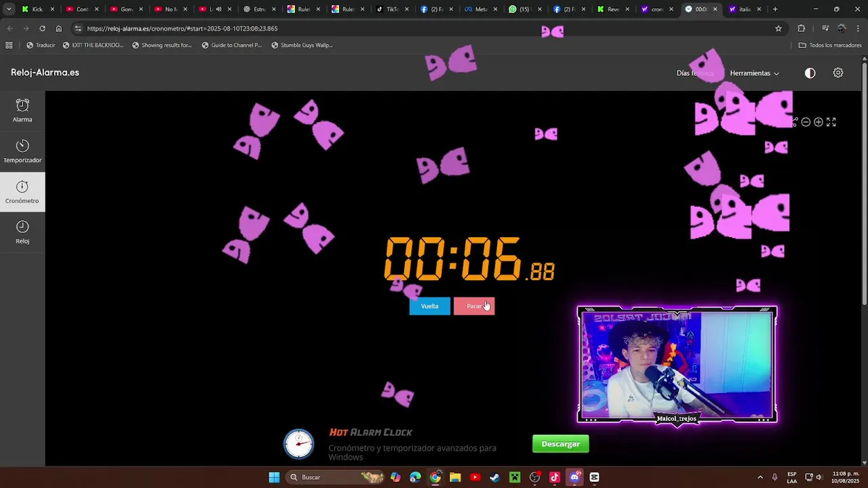The height and width of the screenshot is (488, 868).
Task: Open TikTok app from taskbar
Action: point(555,477)
